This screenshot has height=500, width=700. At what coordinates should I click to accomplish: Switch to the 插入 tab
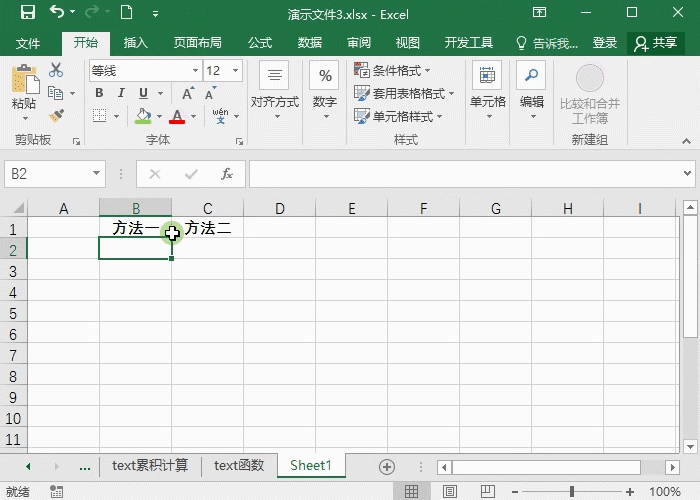[x=135, y=43]
